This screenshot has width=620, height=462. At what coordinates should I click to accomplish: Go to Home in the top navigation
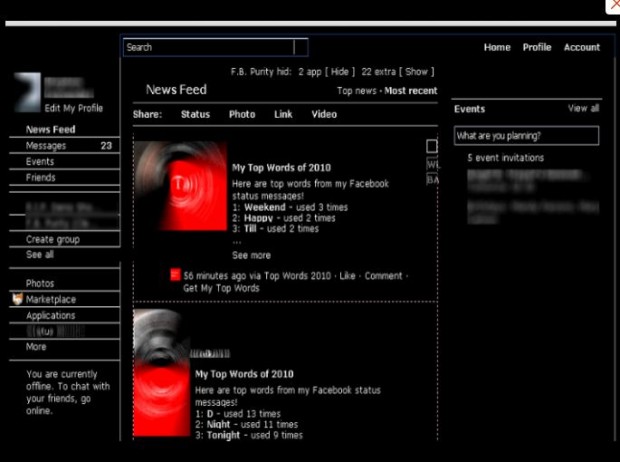tap(497, 47)
